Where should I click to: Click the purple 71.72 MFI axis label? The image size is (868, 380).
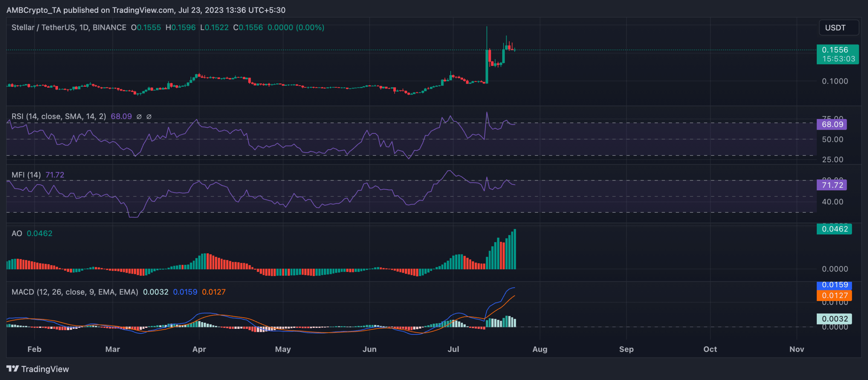point(832,185)
